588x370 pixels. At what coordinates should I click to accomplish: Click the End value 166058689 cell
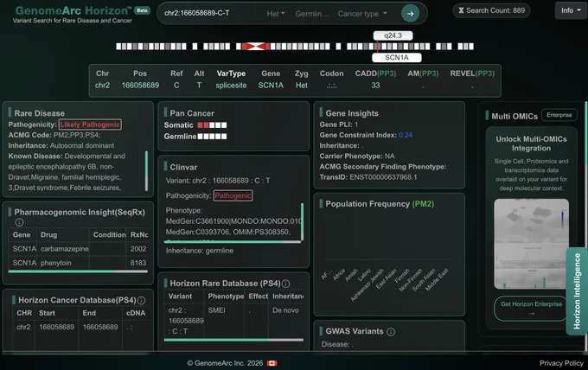coord(100,328)
